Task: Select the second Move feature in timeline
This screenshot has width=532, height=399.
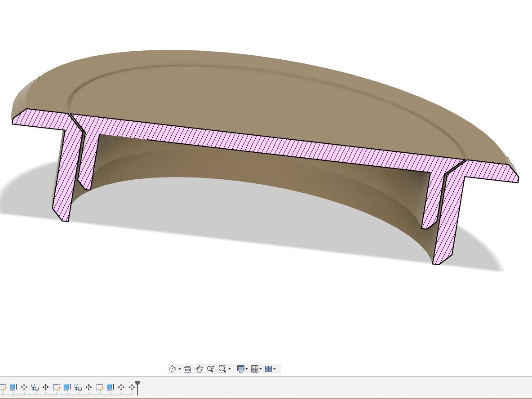Action: (x=45, y=387)
